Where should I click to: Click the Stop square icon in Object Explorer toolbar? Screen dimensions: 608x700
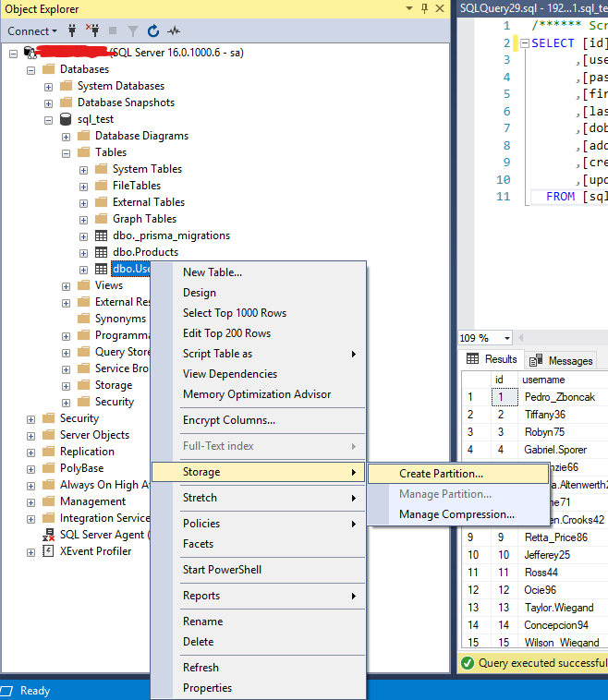click(113, 30)
